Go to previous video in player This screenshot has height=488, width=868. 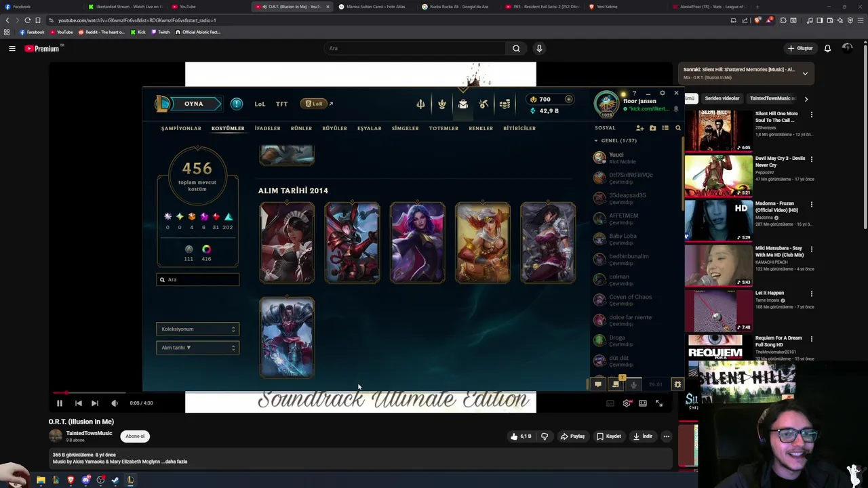click(78, 403)
